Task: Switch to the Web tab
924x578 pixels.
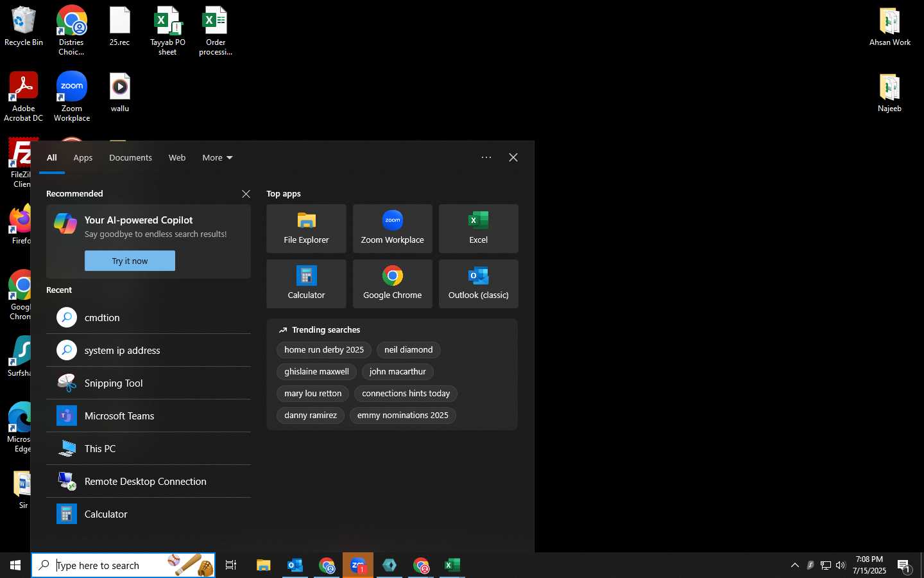Action: click(x=177, y=158)
